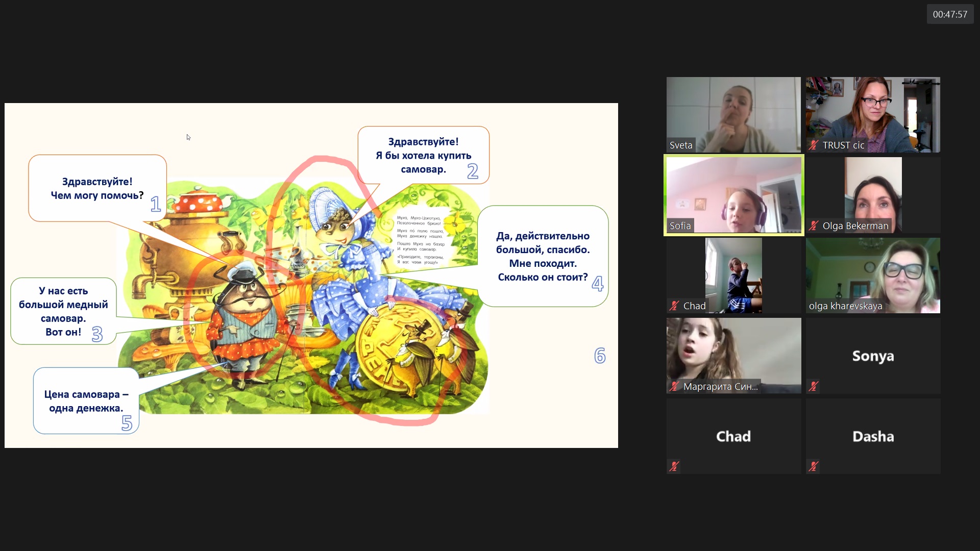Click muted mic icon on Sonya tile

pyautogui.click(x=814, y=386)
